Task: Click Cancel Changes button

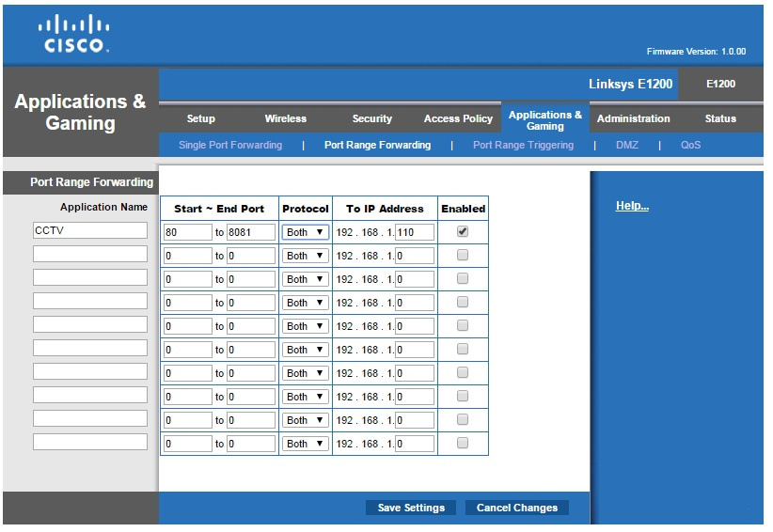Action: [x=517, y=508]
